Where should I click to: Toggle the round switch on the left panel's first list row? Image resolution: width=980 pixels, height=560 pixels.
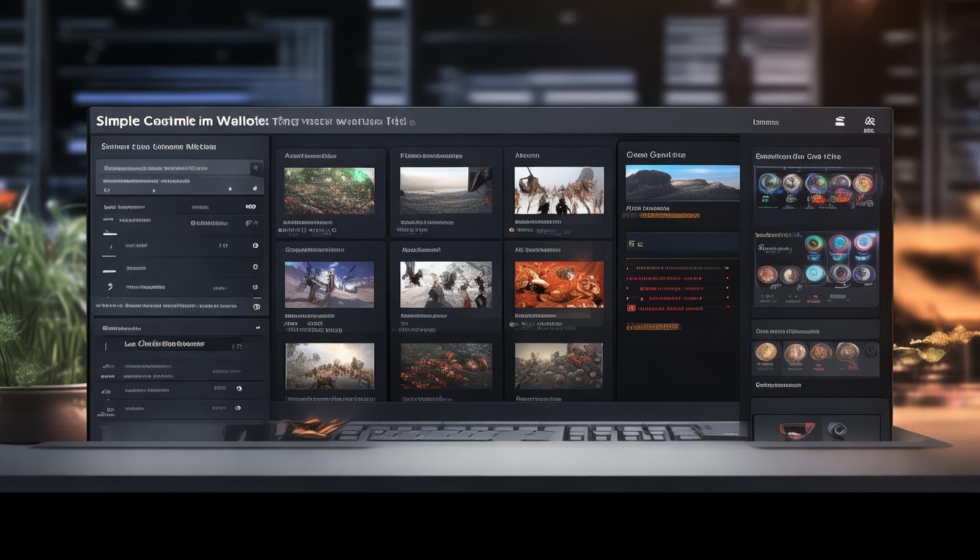[x=249, y=207]
